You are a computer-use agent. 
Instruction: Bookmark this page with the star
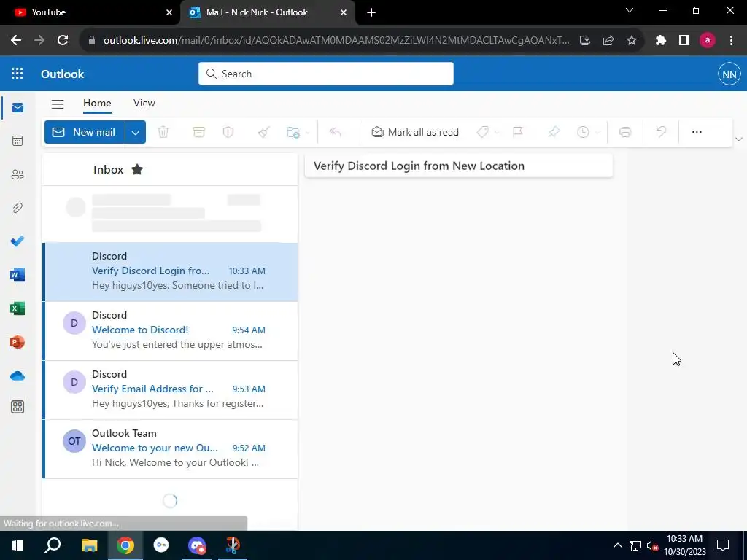(632, 41)
